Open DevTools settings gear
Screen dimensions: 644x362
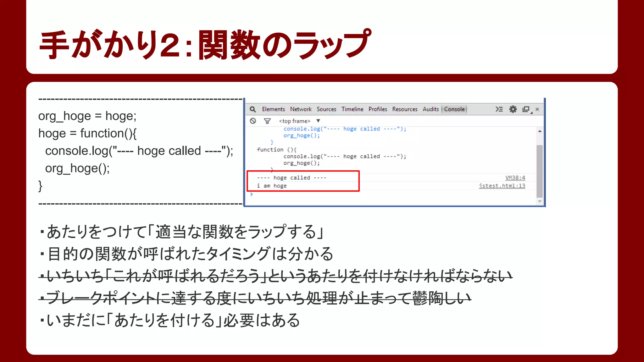(513, 109)
